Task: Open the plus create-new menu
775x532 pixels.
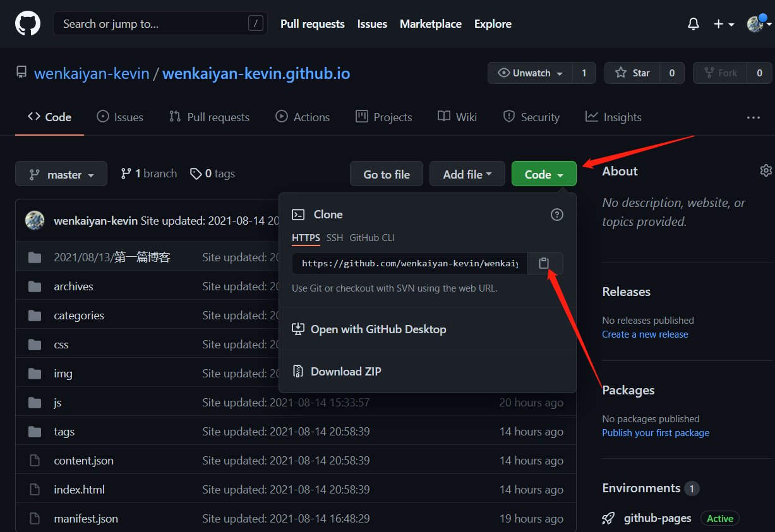Action: [723, 24]
